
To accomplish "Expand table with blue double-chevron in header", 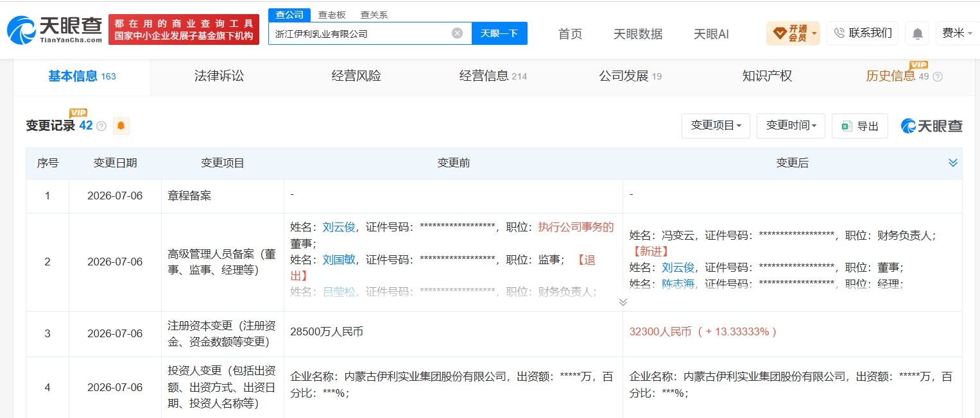I will pyautogui.click(x=953, y=163).
